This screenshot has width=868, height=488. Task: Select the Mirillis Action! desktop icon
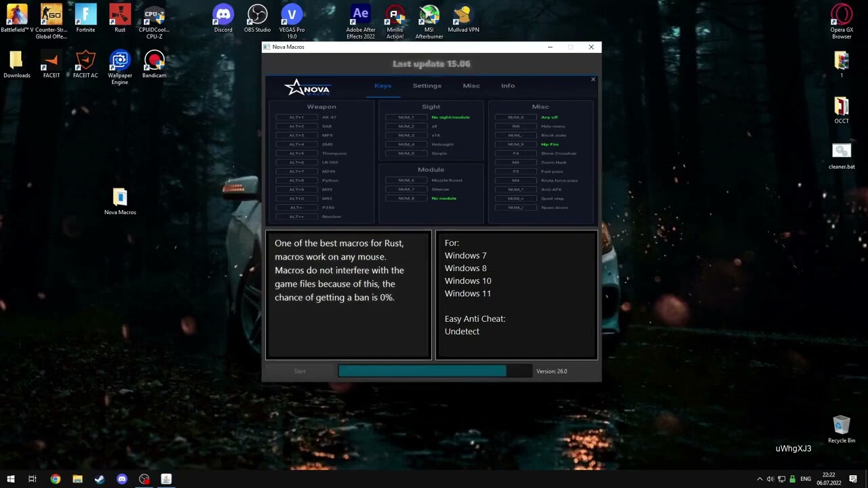[x=395, y=22]
